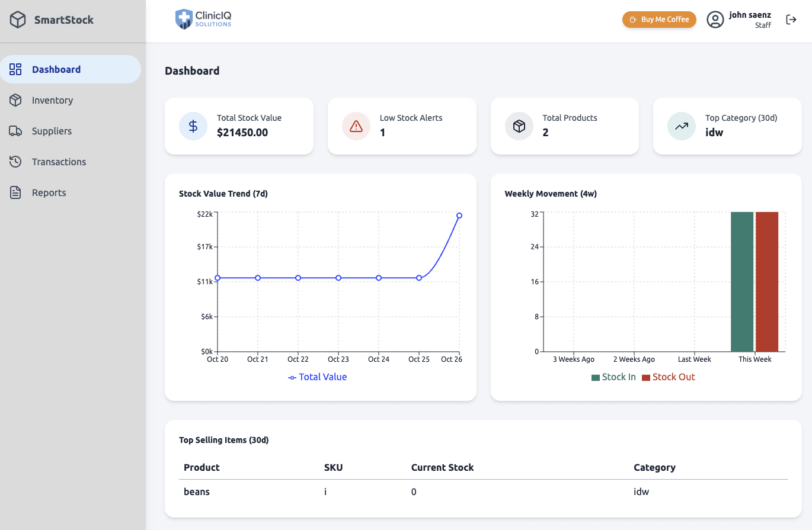Toggle the Total Value series in the trend chart
The width and height of the screenshot is (812, 530).
coord(317,377)
